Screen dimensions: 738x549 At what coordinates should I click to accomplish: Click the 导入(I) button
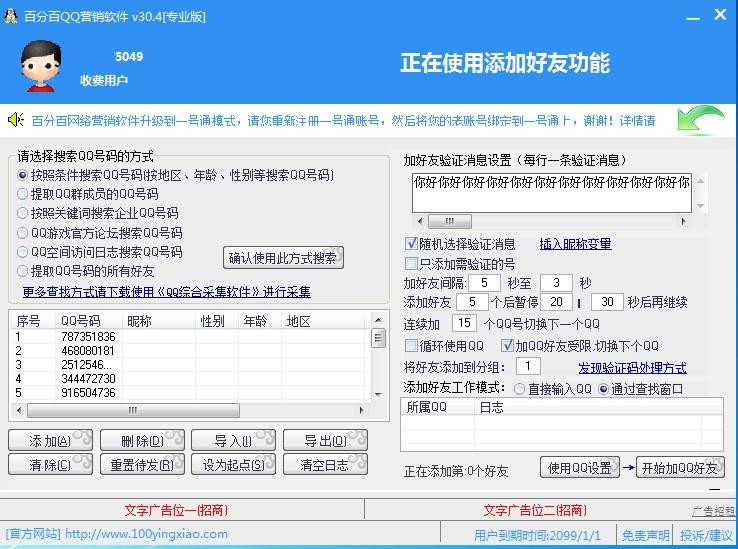pyautogui.click(x=233, y=441)
